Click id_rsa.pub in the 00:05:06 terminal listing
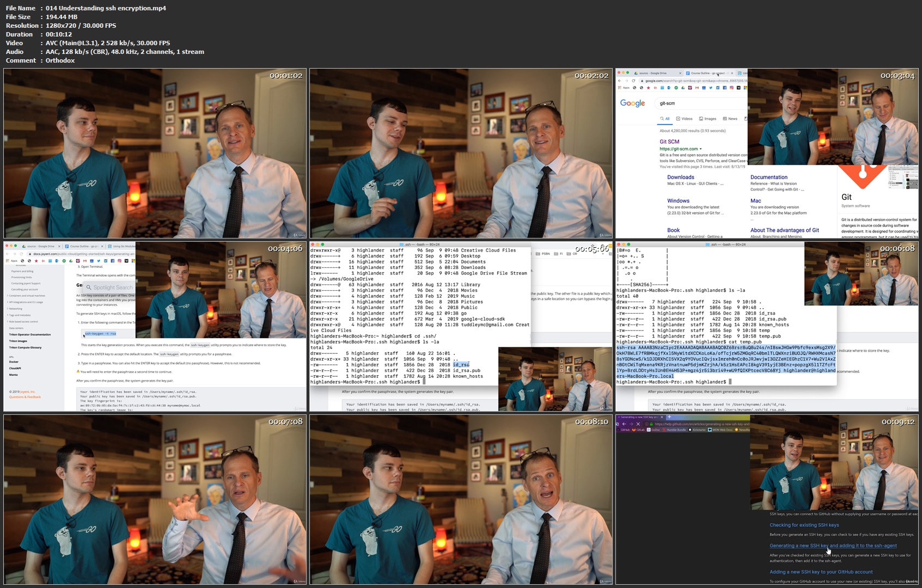The height and width of the screenshot is (588, 922). (466, 370)
